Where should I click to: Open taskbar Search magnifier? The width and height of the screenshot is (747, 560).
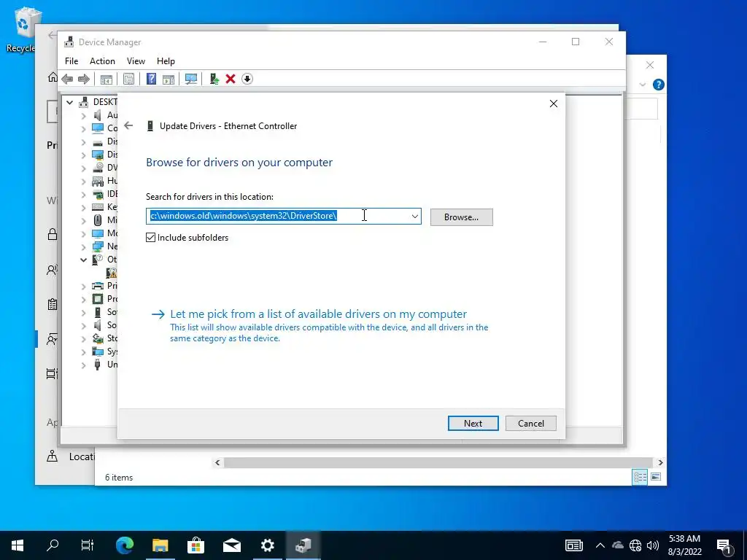click(53, 545)
